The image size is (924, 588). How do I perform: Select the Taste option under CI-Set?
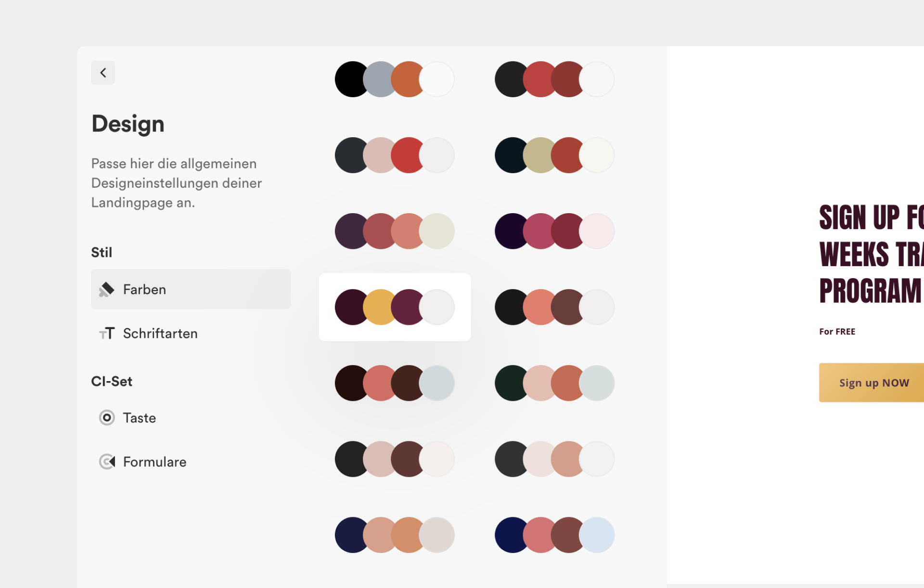140,418
